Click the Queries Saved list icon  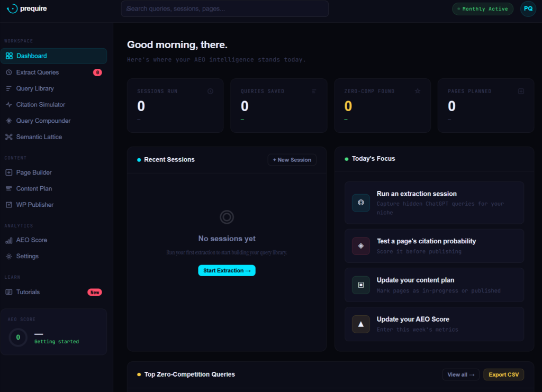(x=314, y=91)
